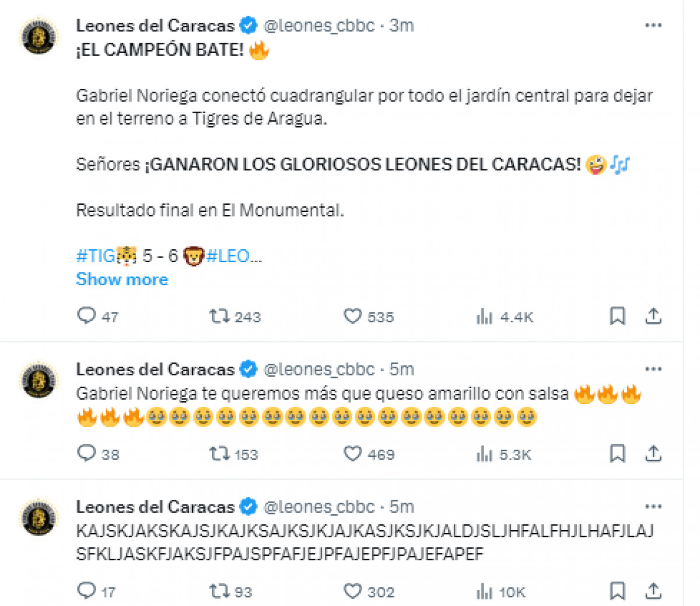Open Leones del Caracas avatar on first tweet
The height and width of the screenshot is (606, 700).
pyautogui.click(x=39, y=36)
